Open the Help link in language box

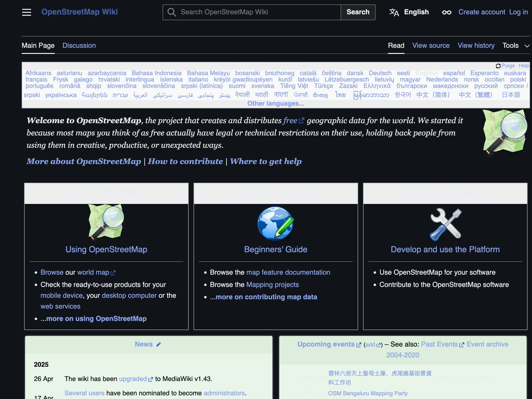pos(524,66)
